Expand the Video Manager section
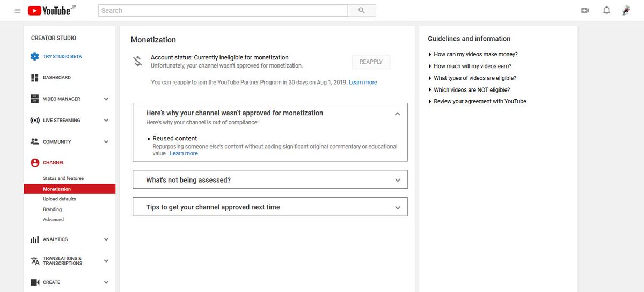The width and height of the screenshot is (644, 292). tap(106, 99)
